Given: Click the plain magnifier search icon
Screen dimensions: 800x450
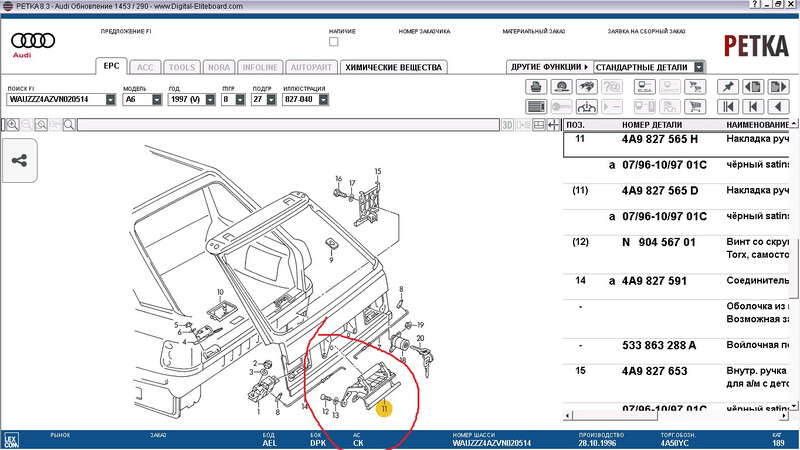Looking at the screenshot, I should [69, 124].
